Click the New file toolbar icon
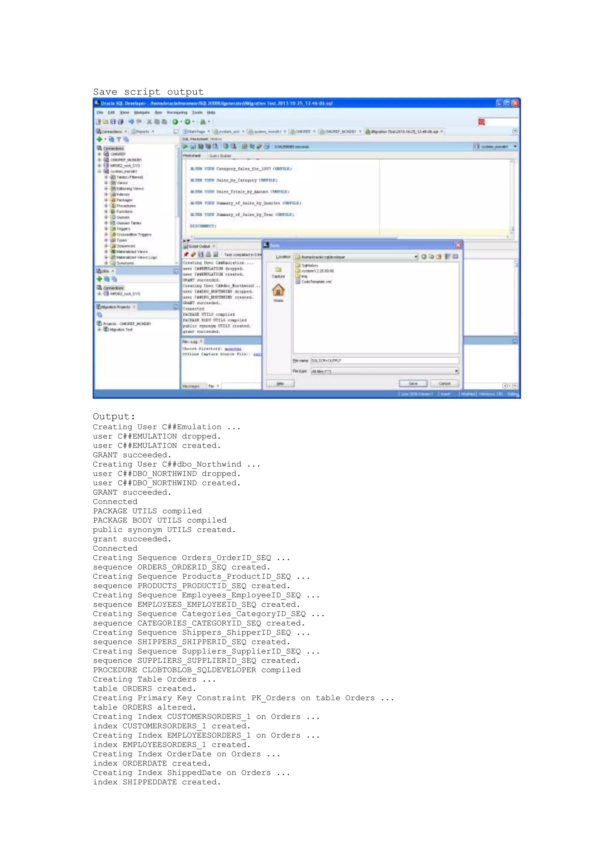This screenshot has height=868, width=614. 99,122
